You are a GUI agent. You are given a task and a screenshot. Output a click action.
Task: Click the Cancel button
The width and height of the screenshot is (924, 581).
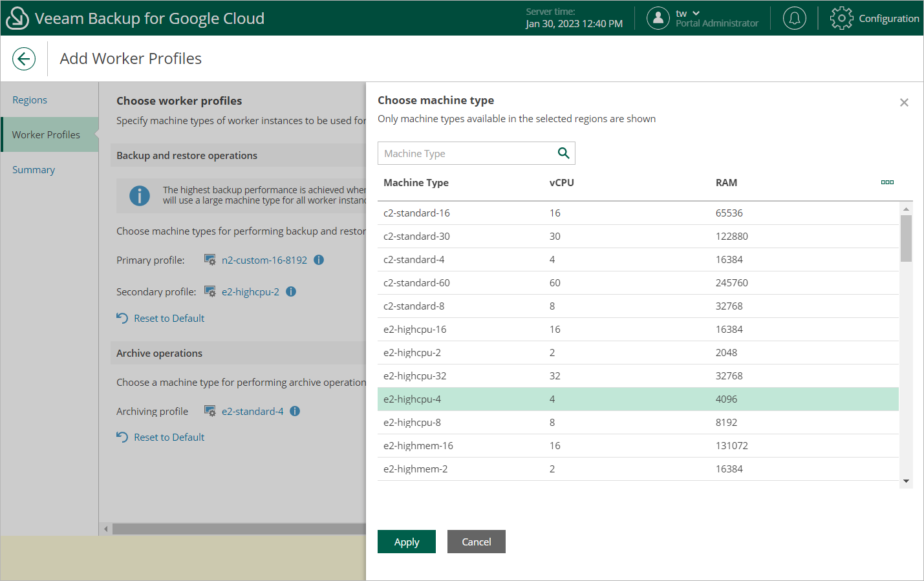coord(477,542)
